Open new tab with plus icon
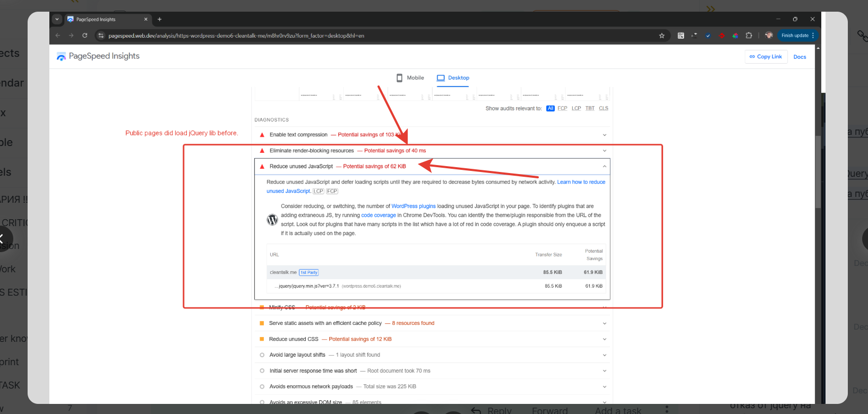The image size is (868, 414). pos(159,19)
